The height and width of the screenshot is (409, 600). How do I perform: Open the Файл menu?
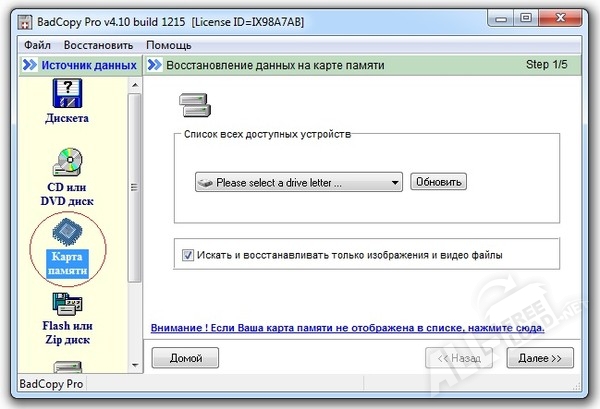38,45
